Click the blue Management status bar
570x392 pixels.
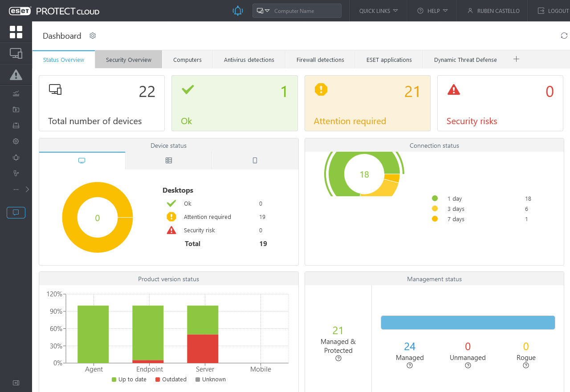(x=468, y=323)
